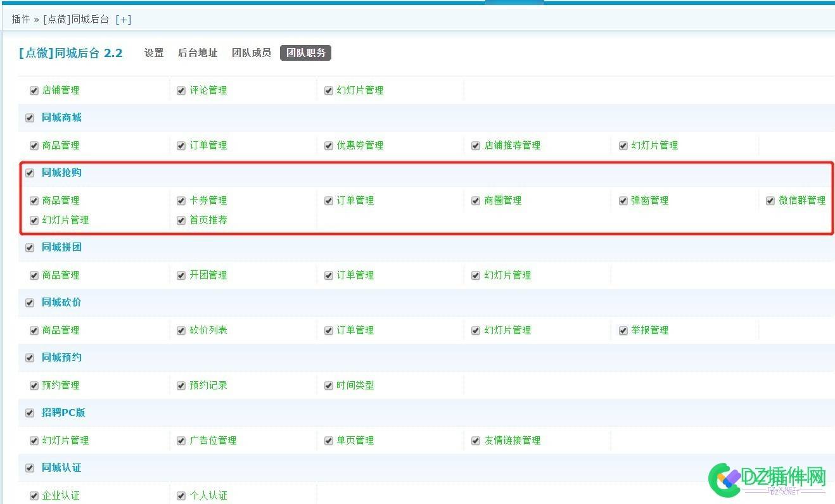Toggle 订单管理 under 同城商城
835x504 pixels.
[181, 146]
